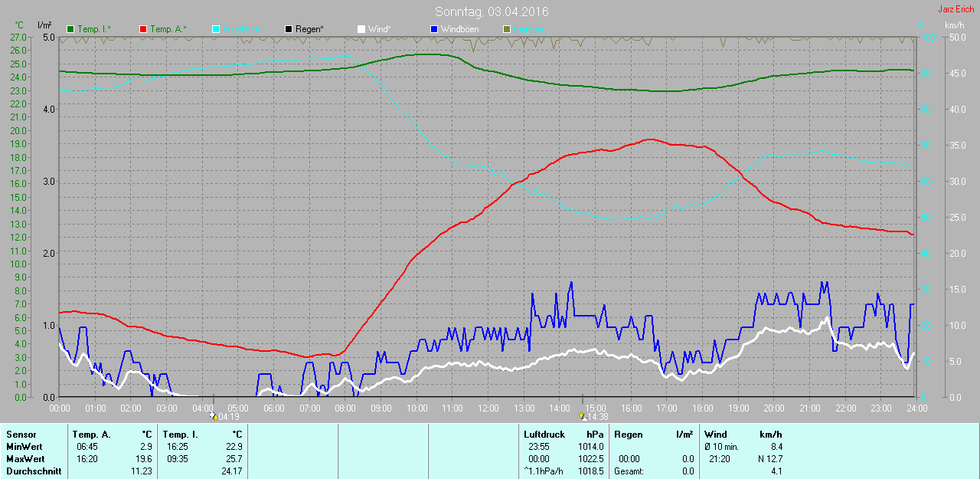The height and width of the screenshot is (479, 980).
Task: Click the '21:20' wind maximum time
Action: (720, 458)
